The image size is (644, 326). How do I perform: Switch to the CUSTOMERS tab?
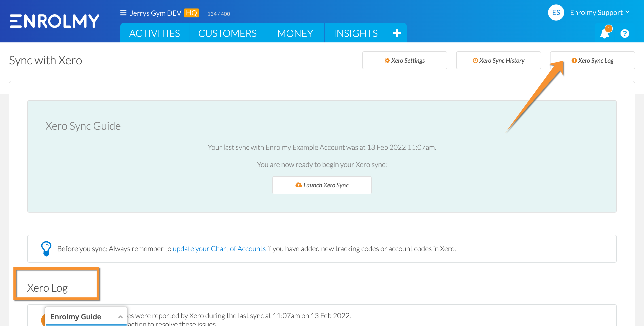pyautogui.click(x=227, y=33)
